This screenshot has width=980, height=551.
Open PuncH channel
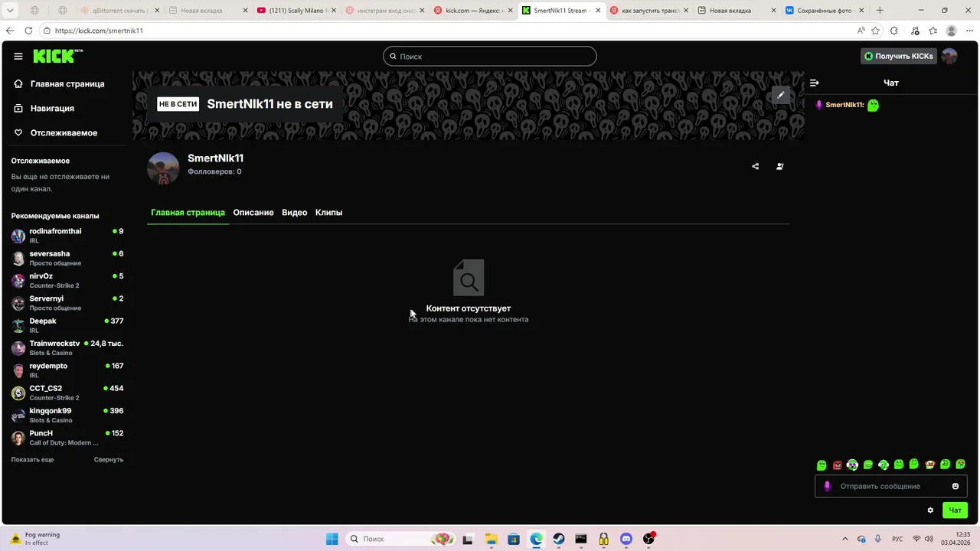[x=67, y=438]
